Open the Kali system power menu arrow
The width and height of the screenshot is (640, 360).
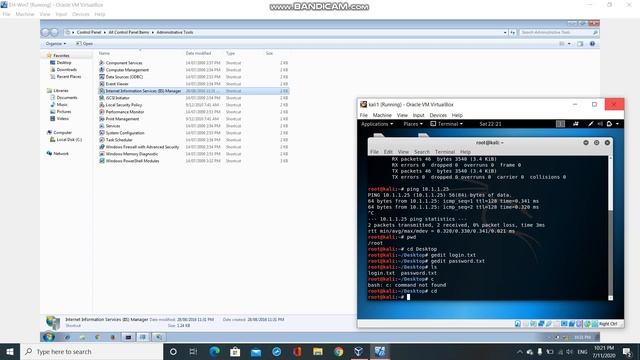(x=617, y=124)
